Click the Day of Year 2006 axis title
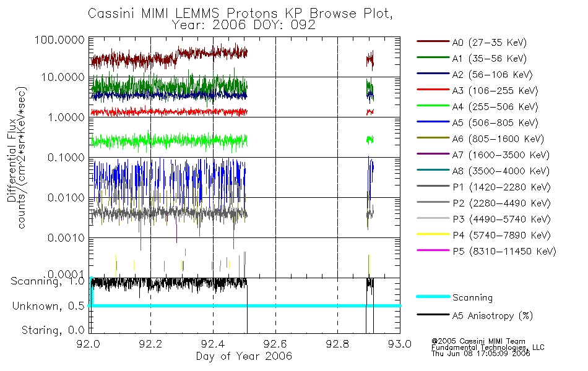The width and height of the screenshot is (588, 371). (244, 356)
